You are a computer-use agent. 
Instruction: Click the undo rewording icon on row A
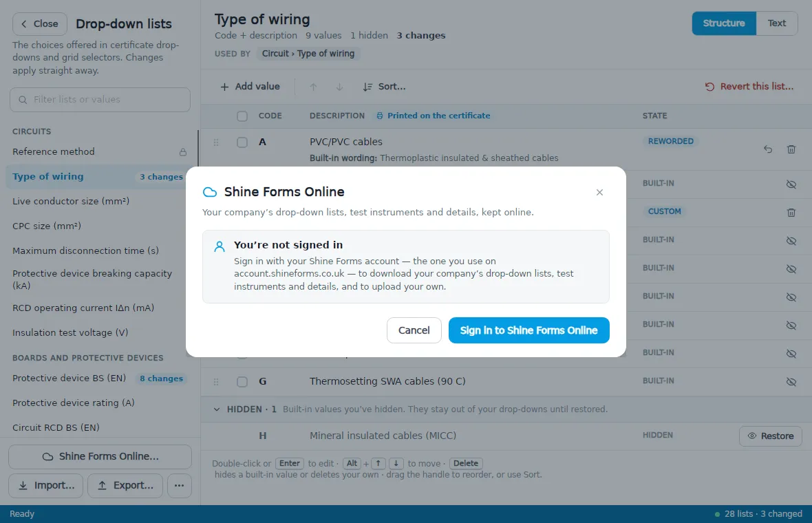768,149
